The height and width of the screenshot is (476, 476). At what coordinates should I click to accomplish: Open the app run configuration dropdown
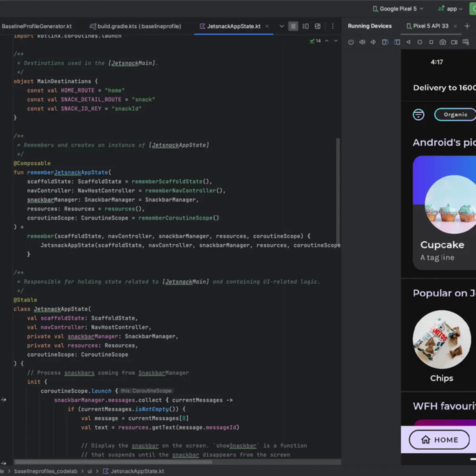coord(450,9)
